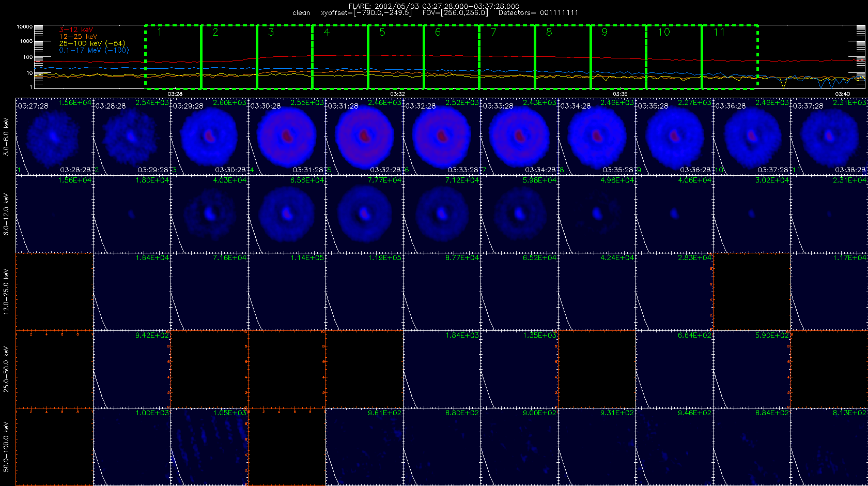Select time interval 3 on light curve
The height and width of the screenshot is (486, 868).
285,57
